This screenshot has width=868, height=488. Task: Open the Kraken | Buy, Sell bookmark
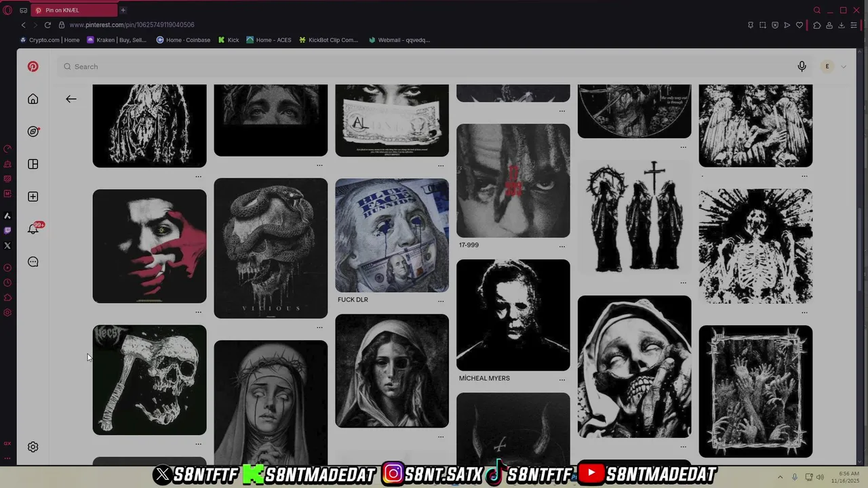[x=117, y=40]
